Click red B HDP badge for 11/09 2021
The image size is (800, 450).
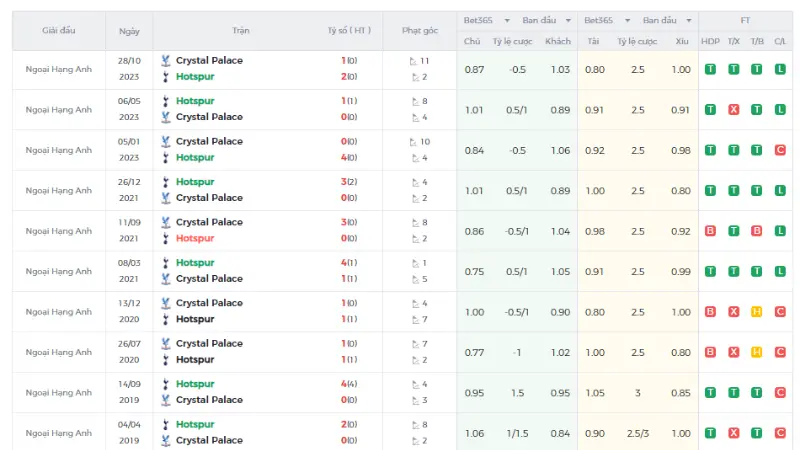pos(710,231)
